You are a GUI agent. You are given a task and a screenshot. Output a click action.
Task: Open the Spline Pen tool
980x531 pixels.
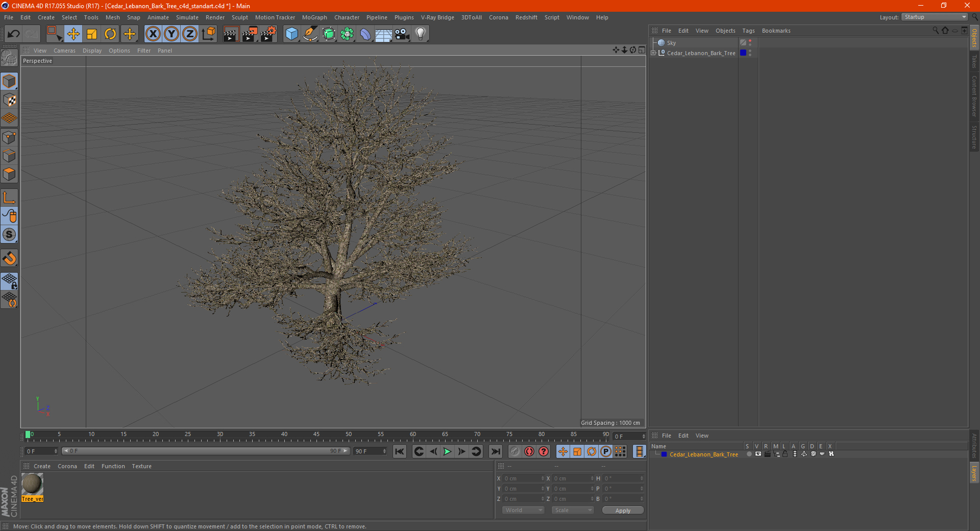click(310, 34)
